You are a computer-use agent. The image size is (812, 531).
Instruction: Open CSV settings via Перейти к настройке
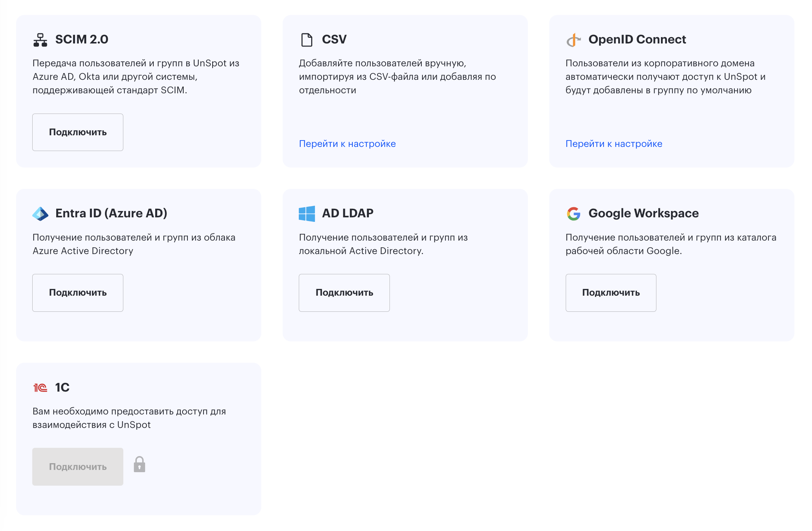[x=347, y=144]
